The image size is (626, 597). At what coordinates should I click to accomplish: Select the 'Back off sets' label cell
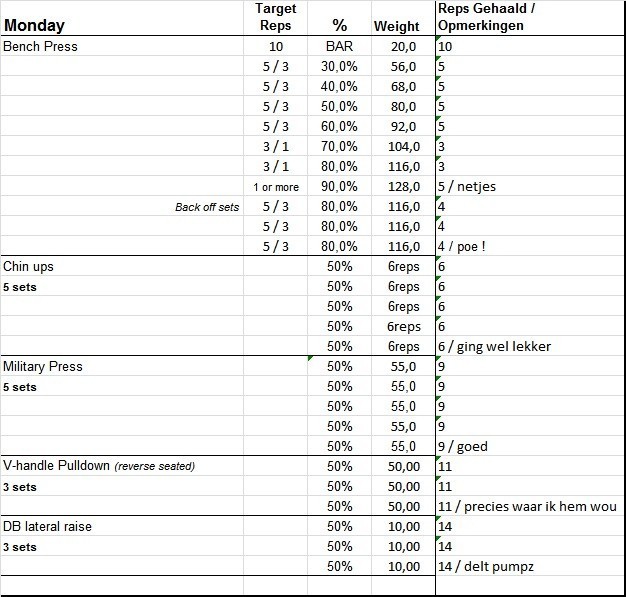[207, 207]
